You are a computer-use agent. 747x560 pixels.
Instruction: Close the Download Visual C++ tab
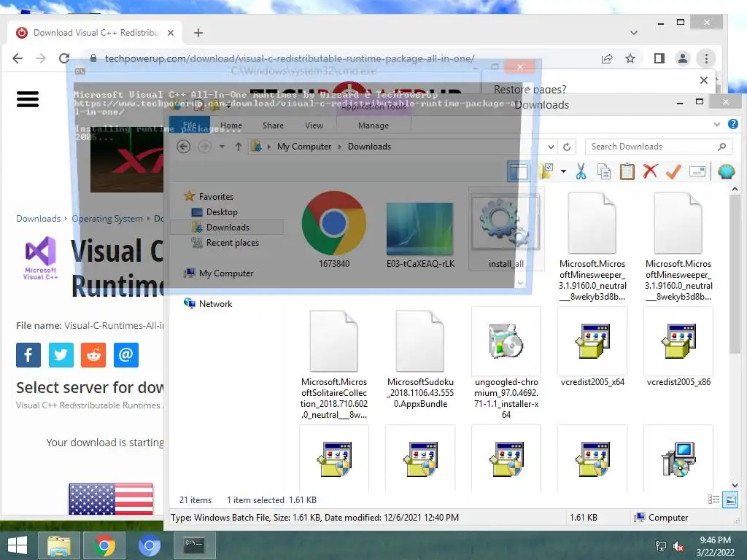171,33
